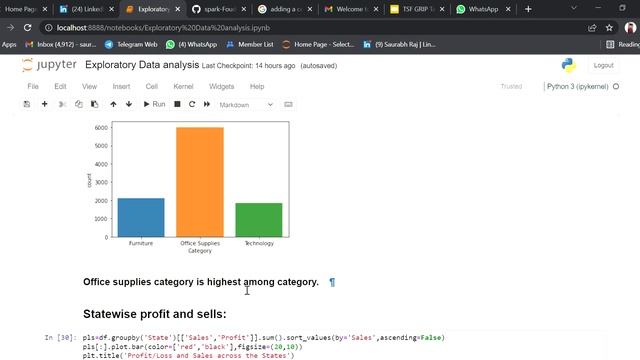The width and height of the screenshot is (640, 360).
Task: Open the (4) WhatsApp bookmark
Action: [191, 44]
